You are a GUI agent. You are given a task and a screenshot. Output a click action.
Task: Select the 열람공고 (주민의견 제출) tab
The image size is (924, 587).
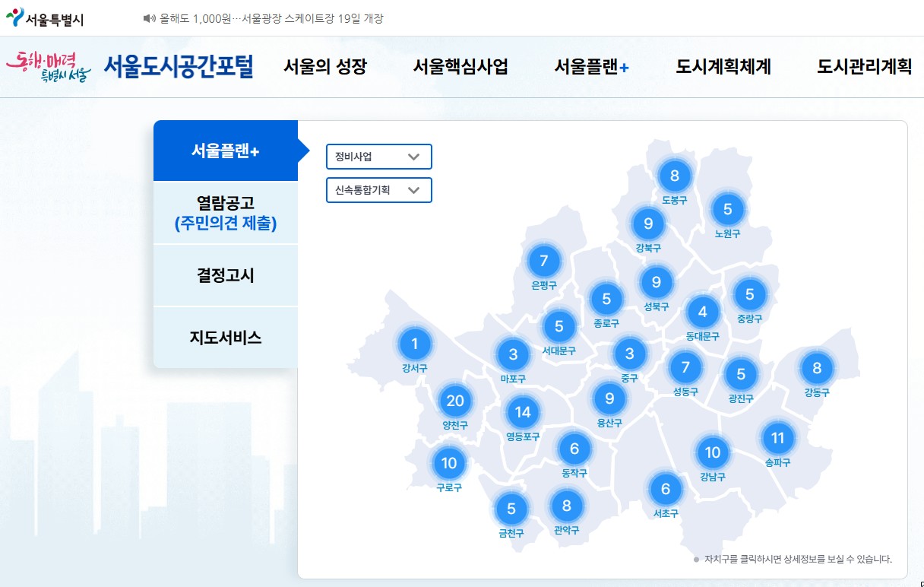(226, 213)
